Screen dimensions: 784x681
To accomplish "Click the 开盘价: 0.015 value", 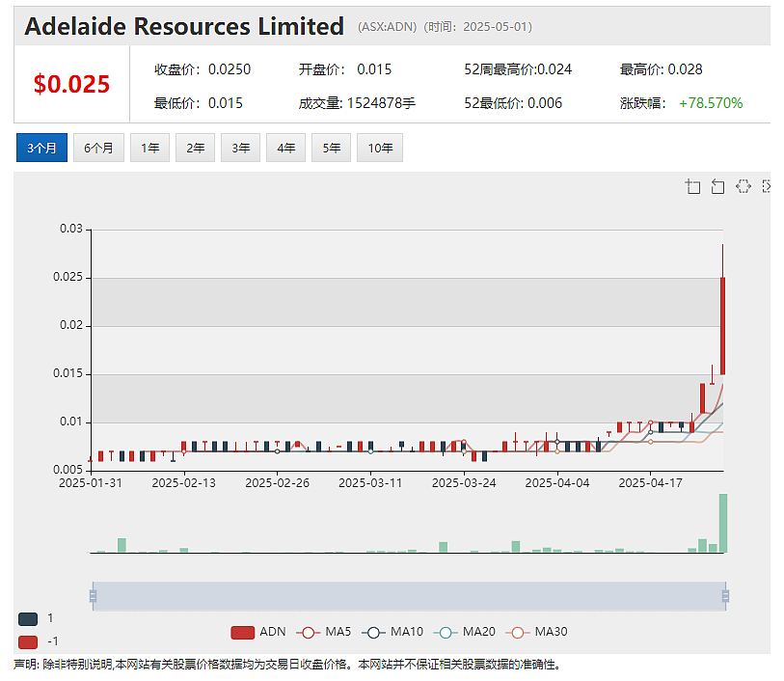I will (x=345, y=69).
